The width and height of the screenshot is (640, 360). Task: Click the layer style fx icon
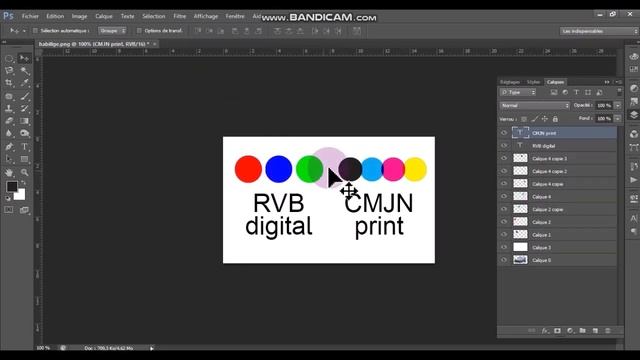pyautogui.click(x=545, y=331)
